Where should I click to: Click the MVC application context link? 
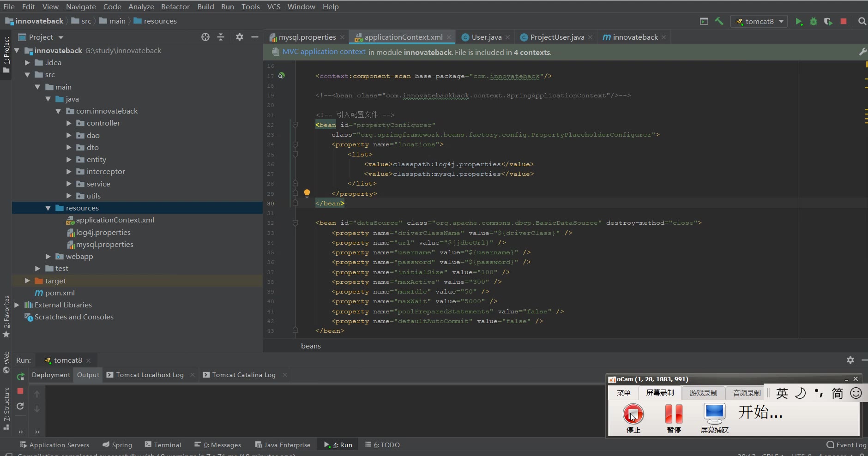point(324,52)
